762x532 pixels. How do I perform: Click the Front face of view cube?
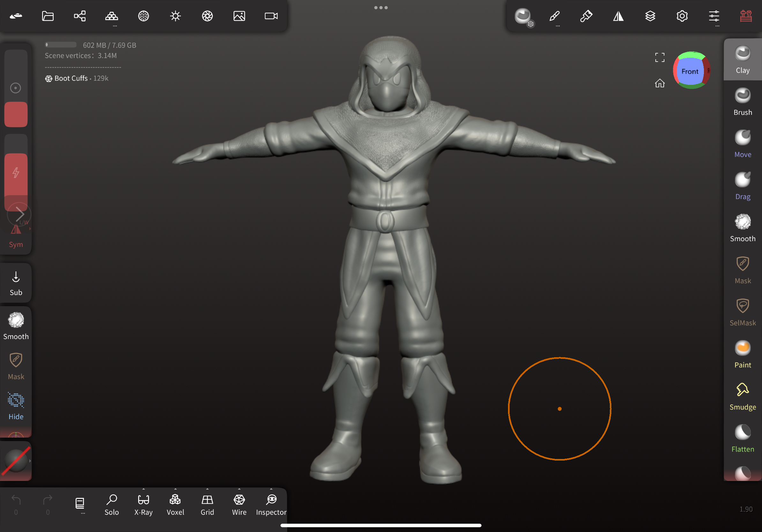(690, 71)
